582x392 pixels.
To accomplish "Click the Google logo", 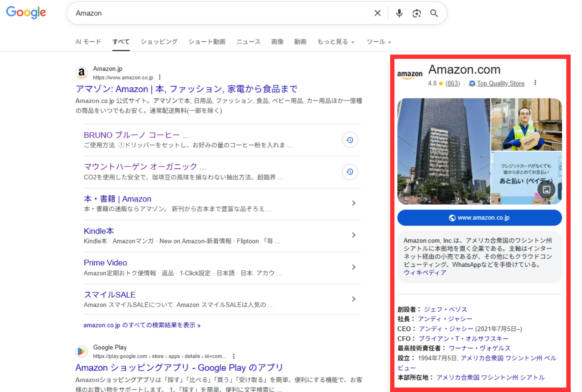I will 26,13.
